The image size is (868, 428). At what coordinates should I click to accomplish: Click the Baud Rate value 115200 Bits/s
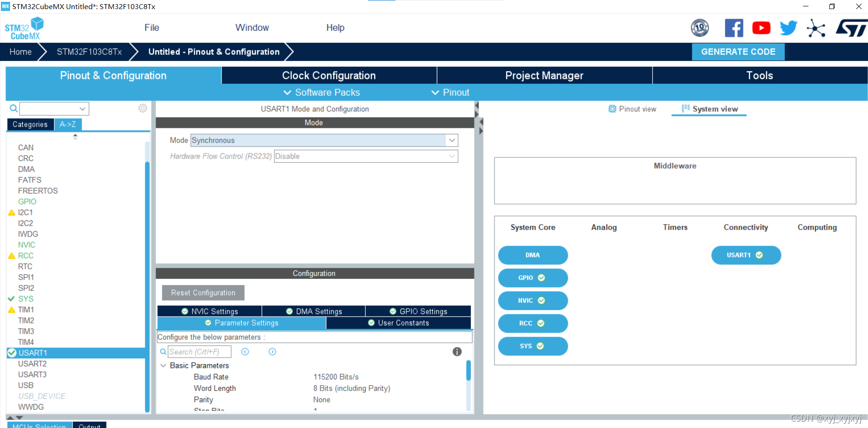336,377
